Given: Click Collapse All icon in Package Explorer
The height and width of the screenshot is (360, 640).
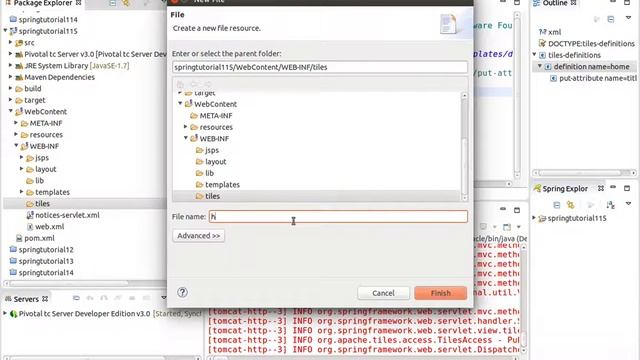Looking at the screenshot, I should (112, 3).
